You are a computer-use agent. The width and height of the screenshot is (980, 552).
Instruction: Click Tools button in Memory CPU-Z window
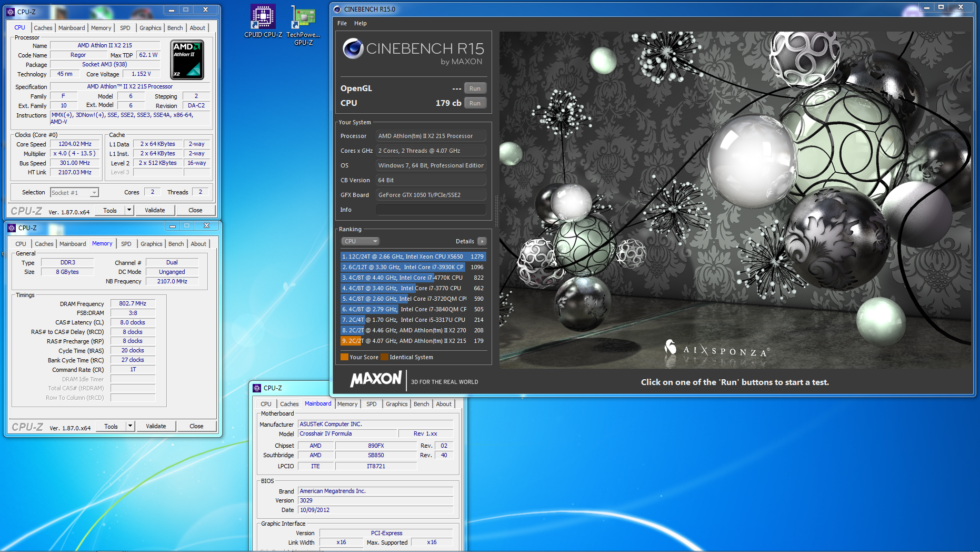tap(111, 426)
